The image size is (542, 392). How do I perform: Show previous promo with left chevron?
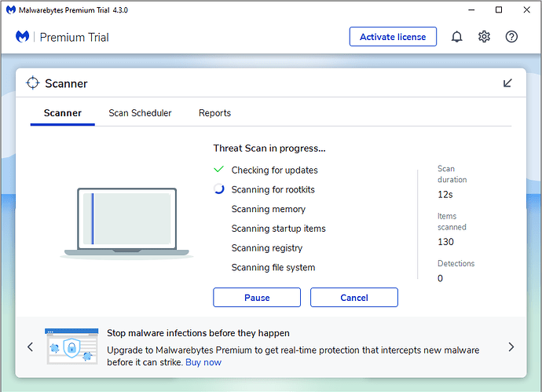pyautogui.click(x=31, y=346)
